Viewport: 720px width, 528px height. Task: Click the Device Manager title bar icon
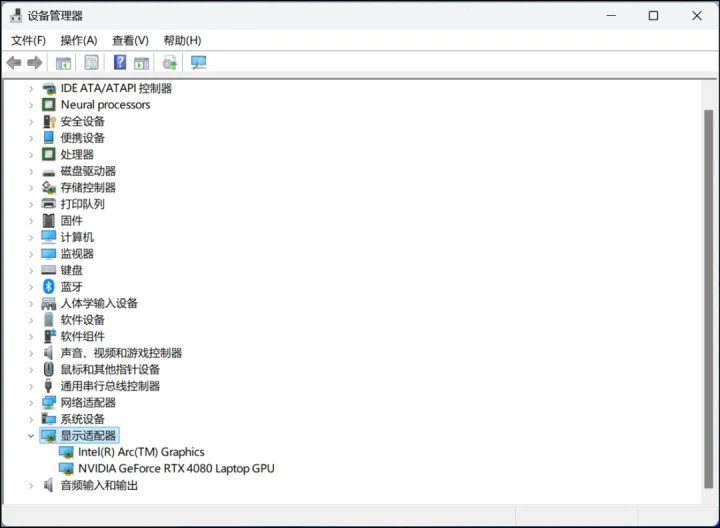(x=16, y=16)
